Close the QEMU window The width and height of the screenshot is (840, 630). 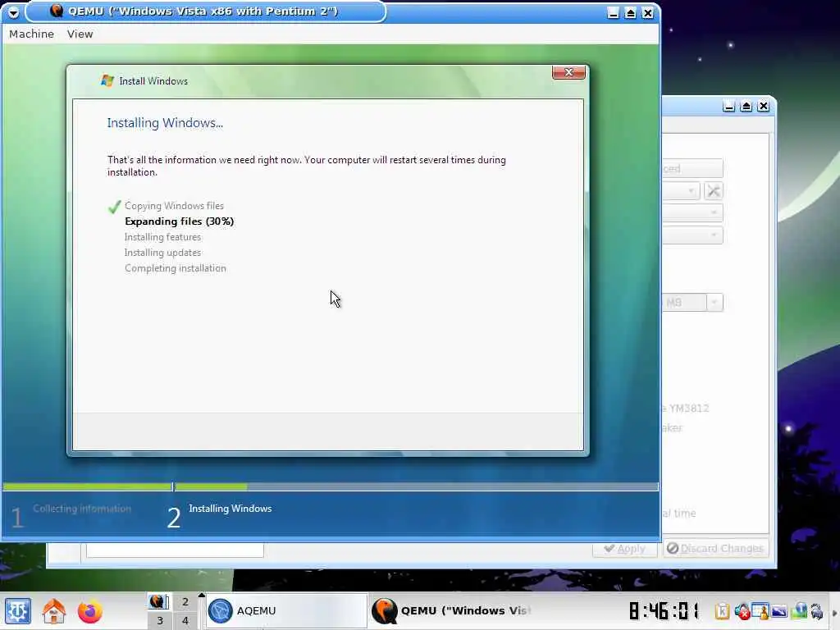648,13
